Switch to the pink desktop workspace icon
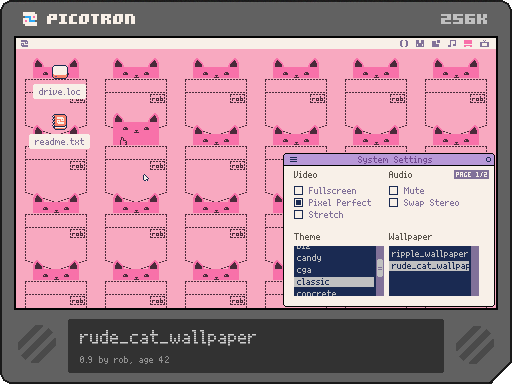The width and height of the screenshot is (512, 384). coord(468,43)
